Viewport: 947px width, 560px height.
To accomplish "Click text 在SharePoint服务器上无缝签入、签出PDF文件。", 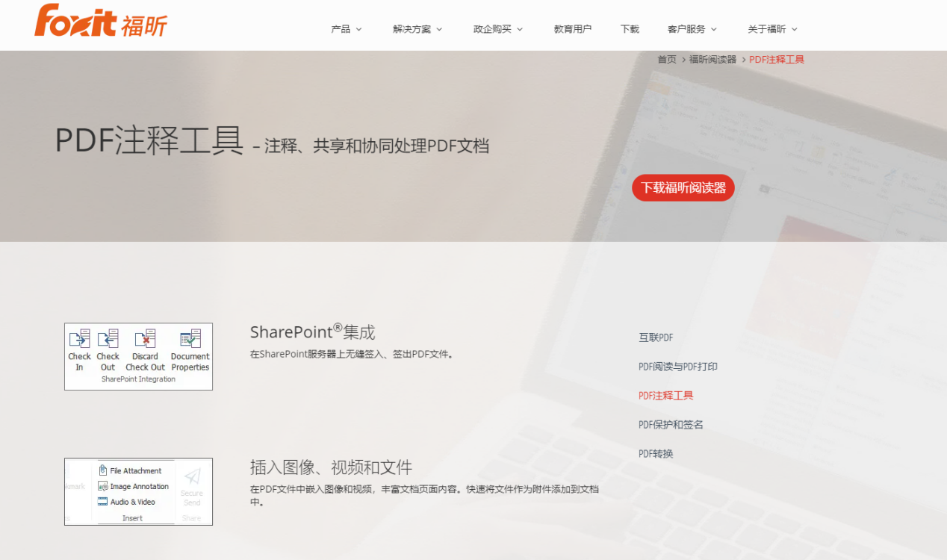I will [352, 355].
